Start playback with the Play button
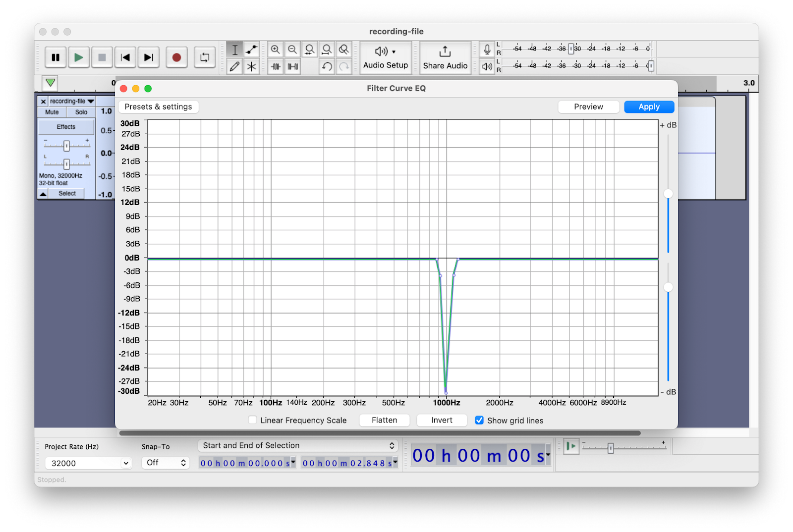This screenshot has height=532, width=793. [79, 57]
